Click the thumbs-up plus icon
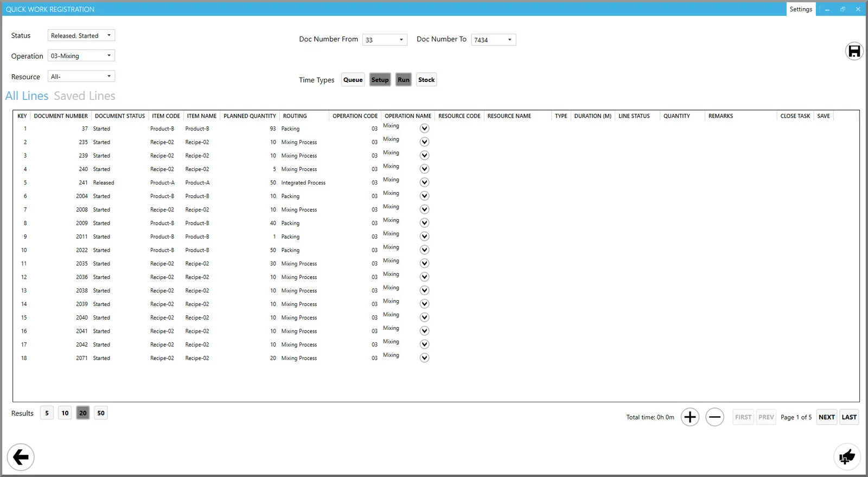 pos(847,456)
